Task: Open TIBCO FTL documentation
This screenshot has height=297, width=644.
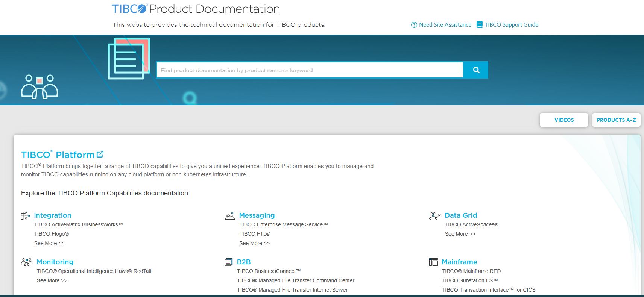Action: tap(255, 234)
